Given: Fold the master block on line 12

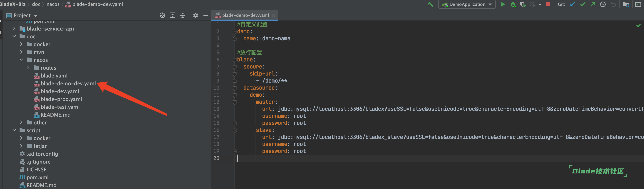Looking at the screenshot, I should 235,102.
